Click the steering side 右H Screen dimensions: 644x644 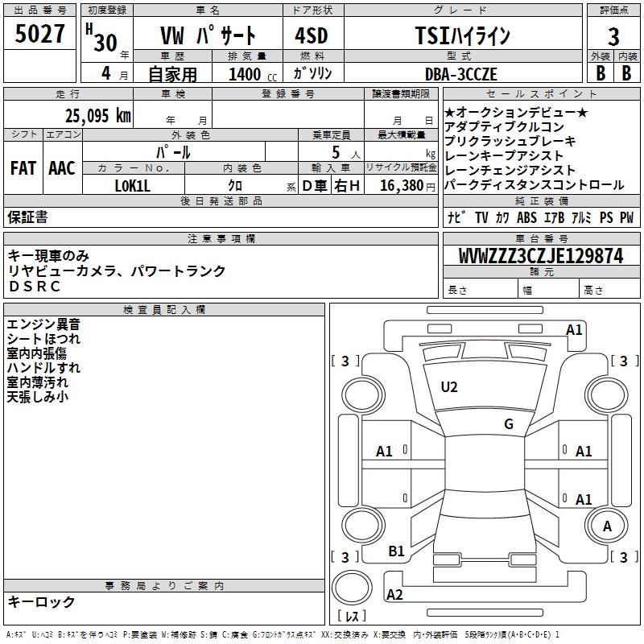pos(347,186)
